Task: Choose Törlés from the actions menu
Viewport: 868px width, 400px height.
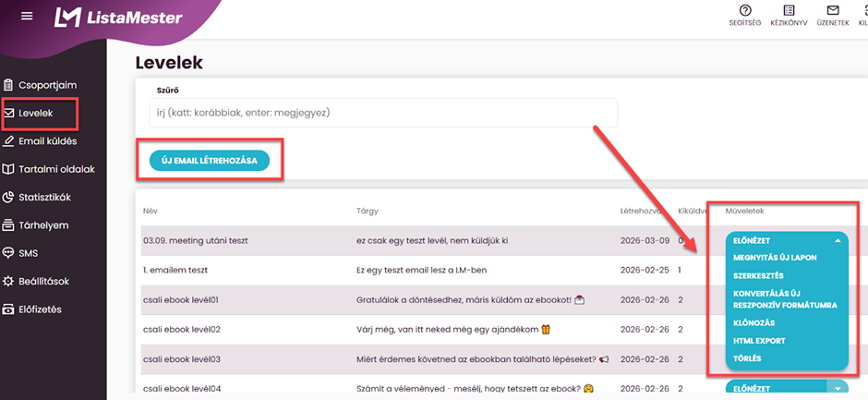Action: 747,357
